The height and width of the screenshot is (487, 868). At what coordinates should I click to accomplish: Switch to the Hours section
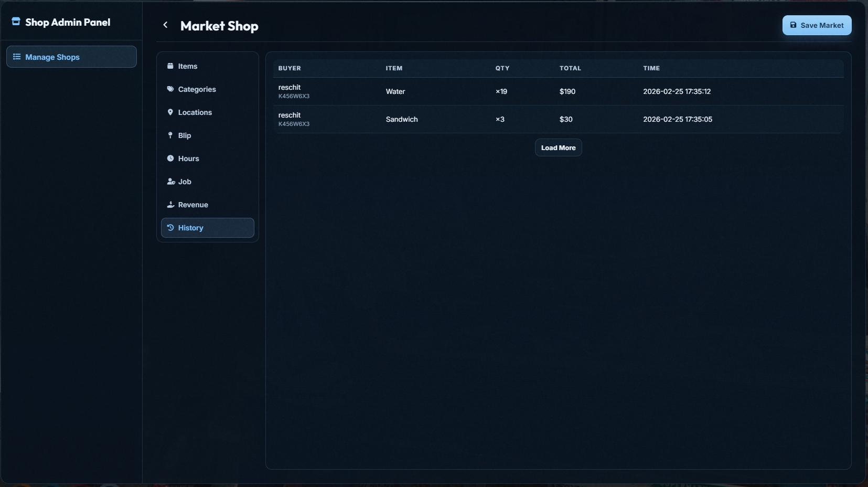(208, 158)
